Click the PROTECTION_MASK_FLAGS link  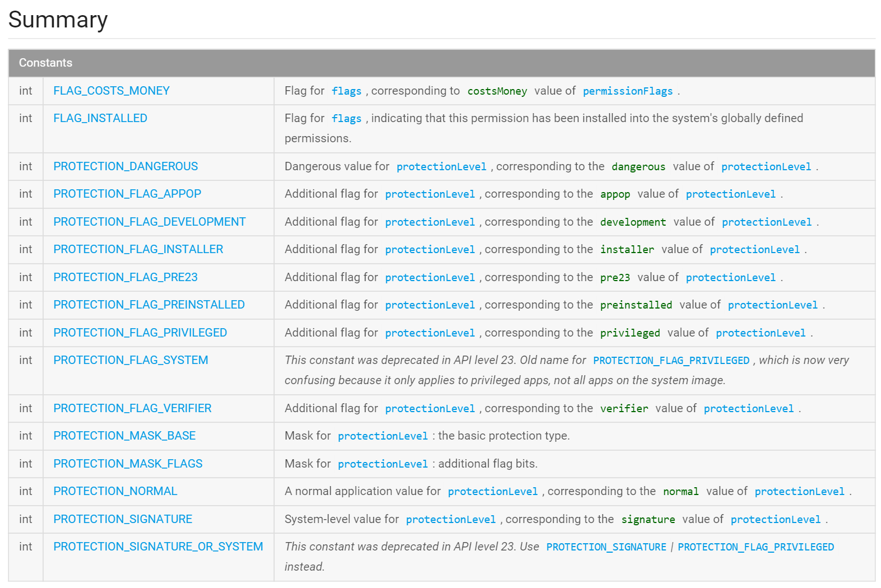pyautogui.click(x=128, y=464)
